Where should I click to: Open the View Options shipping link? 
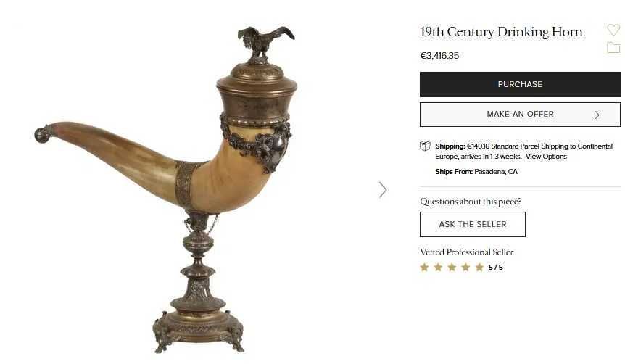546,157
